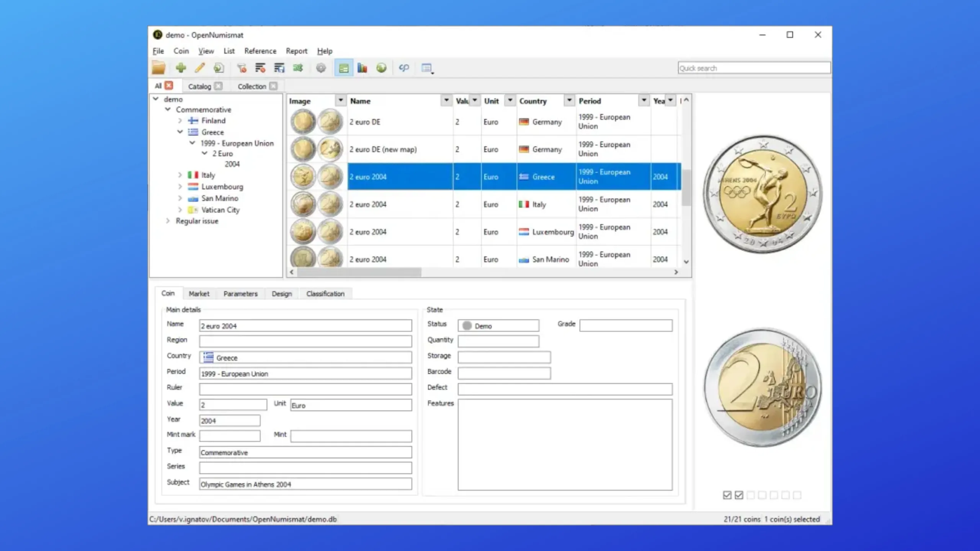Select the Regular issue tree item

pos(197,221)
